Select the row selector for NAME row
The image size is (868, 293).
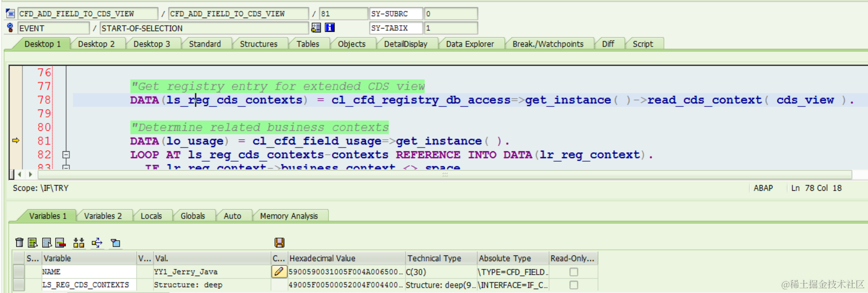[x=19, y=272]
